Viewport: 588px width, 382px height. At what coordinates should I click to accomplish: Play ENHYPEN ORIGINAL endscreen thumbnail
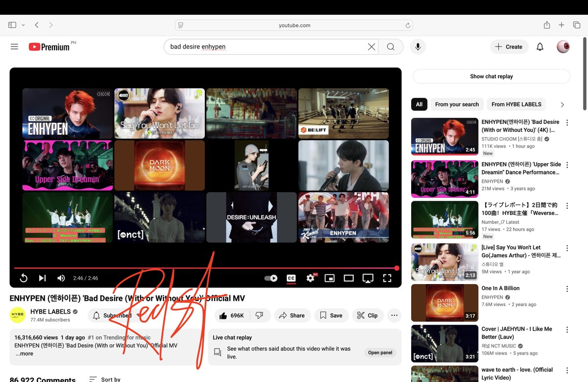pyautogui.click(x=67, y=114)
